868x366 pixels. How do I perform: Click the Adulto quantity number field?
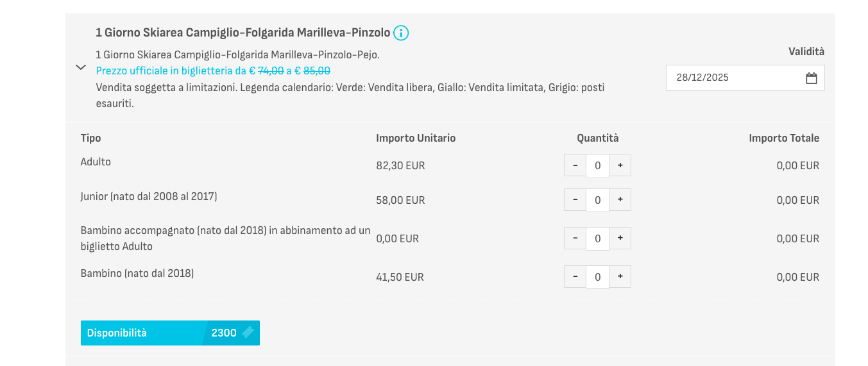pos(597,165)
